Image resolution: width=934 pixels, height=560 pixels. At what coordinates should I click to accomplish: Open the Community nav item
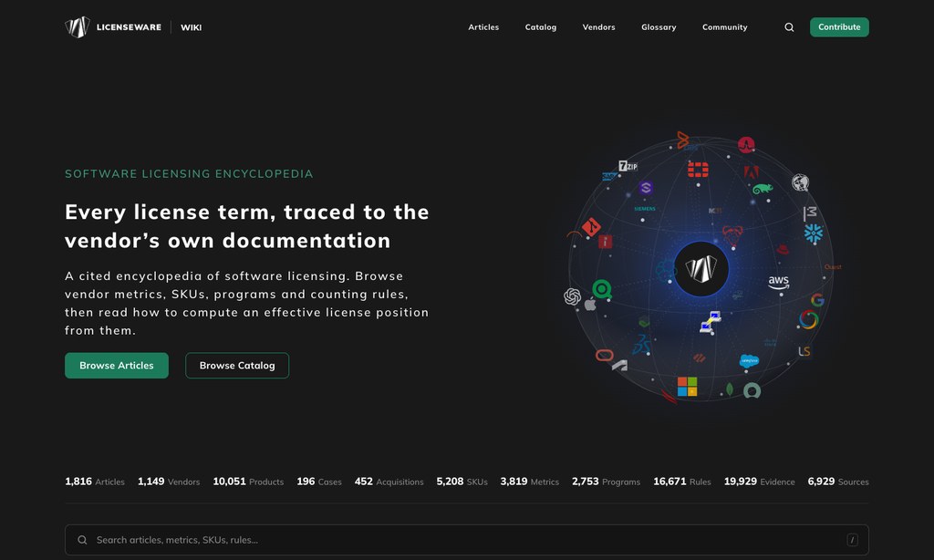click(x=725, y=27)
